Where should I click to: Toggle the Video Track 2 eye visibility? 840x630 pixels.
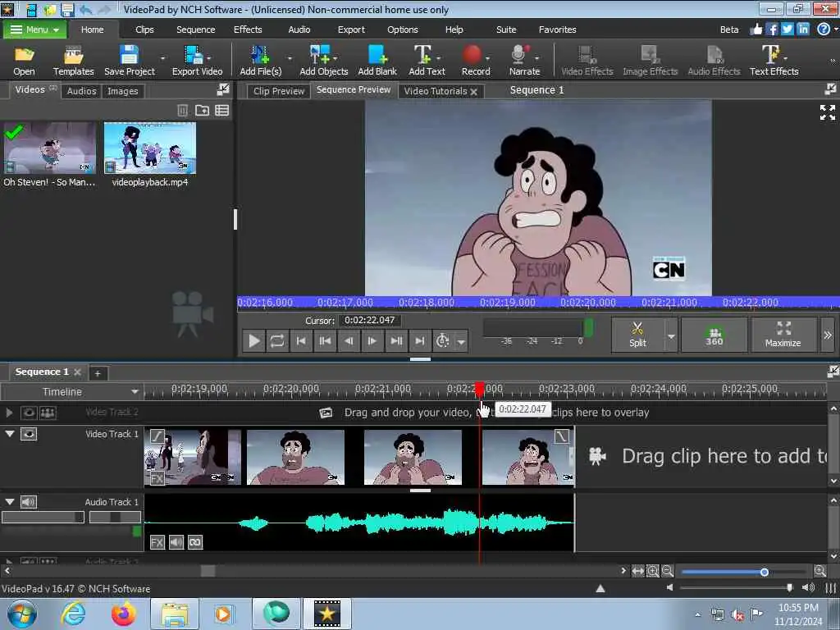point(29,413)
